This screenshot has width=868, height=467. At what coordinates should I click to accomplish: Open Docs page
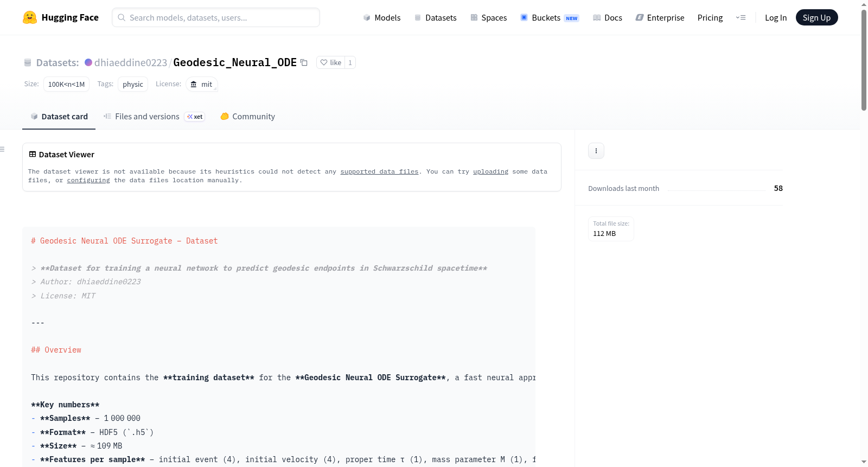point(608,17)
